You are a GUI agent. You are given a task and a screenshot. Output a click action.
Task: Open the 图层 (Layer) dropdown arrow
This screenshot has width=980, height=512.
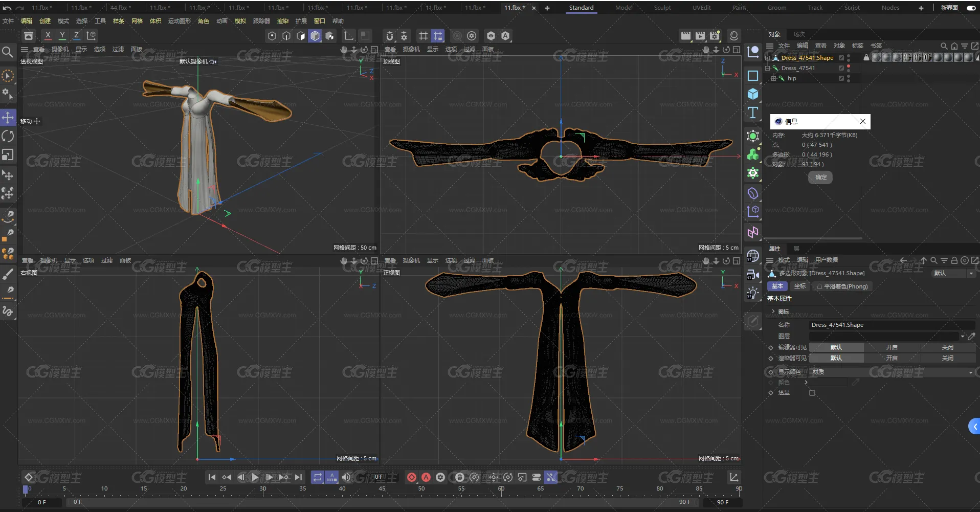click(x=962, y=337)
